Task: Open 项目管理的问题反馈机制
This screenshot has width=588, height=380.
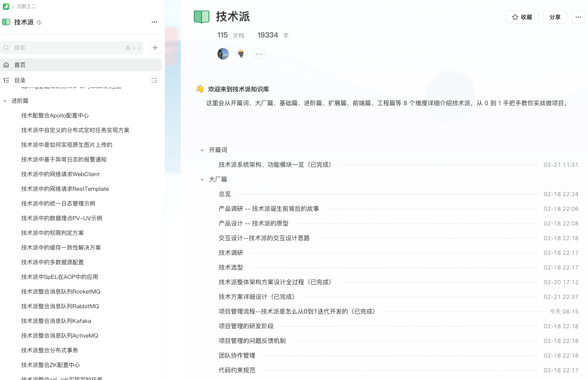Action: click(x=252, y=341)
